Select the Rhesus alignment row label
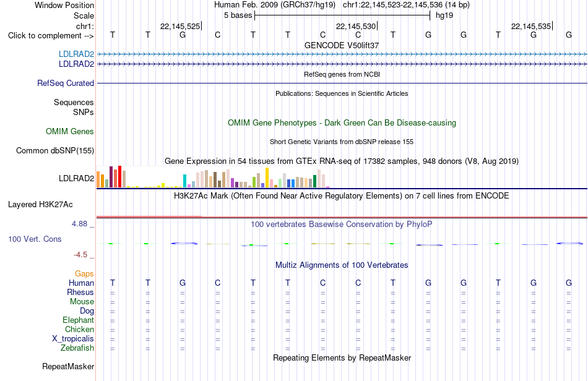Viewport: 588px width, 381px height. [x=80, y=292]
